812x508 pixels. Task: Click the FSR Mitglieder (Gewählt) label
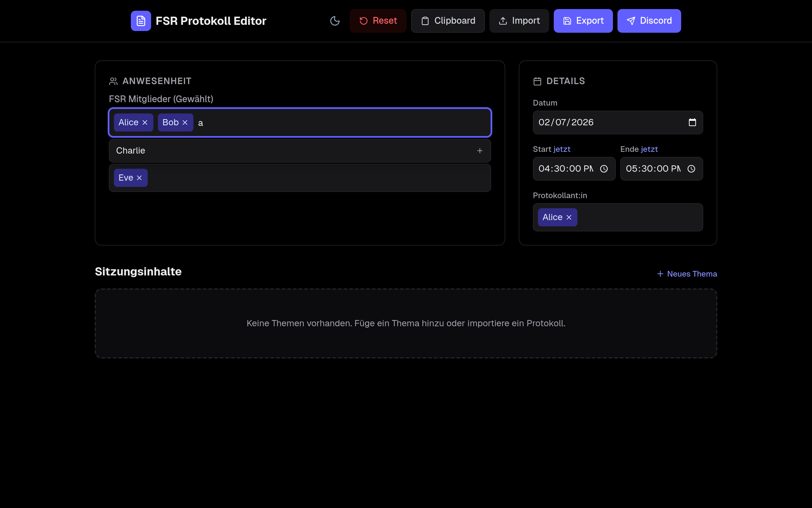(x=161, y=99)
